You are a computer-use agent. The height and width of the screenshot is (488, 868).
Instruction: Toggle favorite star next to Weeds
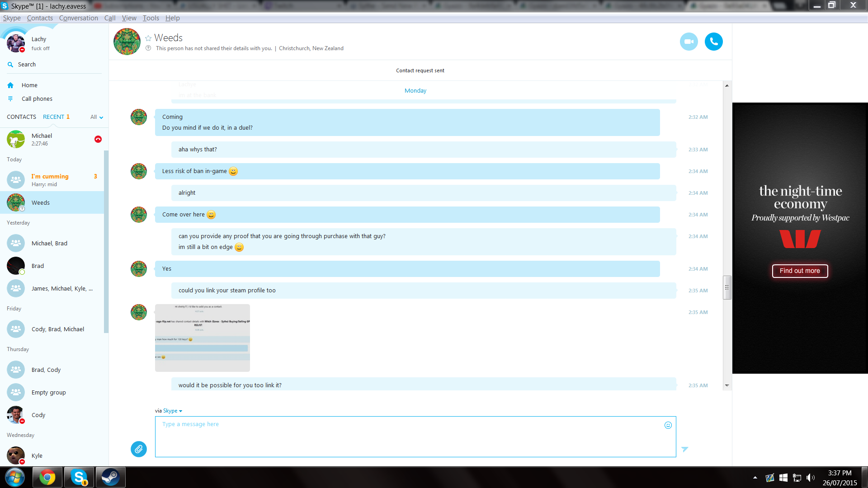(148, 38)
